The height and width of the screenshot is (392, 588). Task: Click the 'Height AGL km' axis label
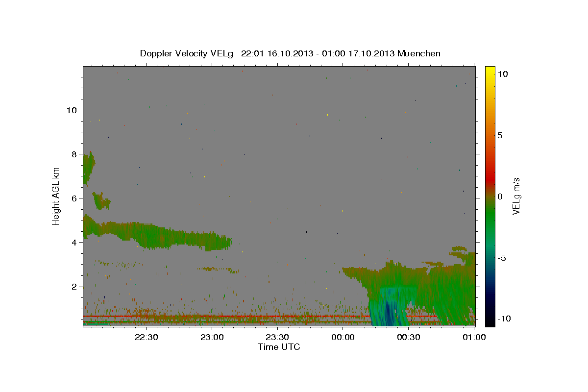pos(56,196)
